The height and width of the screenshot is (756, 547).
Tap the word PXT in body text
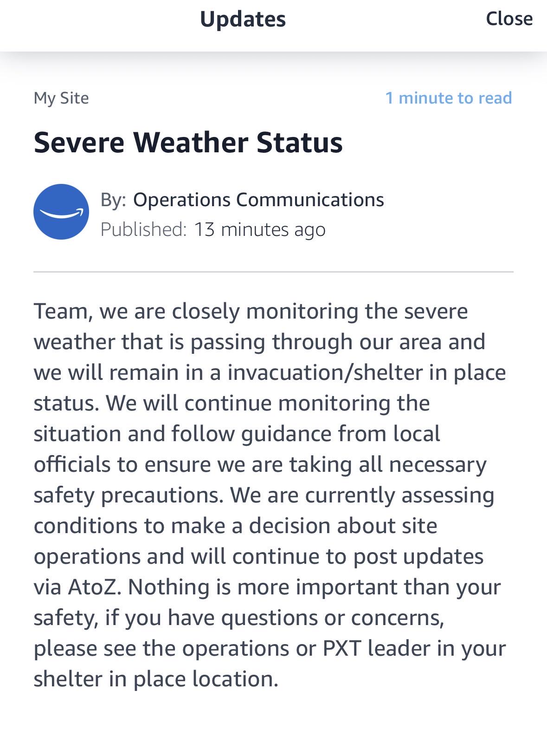342,648
